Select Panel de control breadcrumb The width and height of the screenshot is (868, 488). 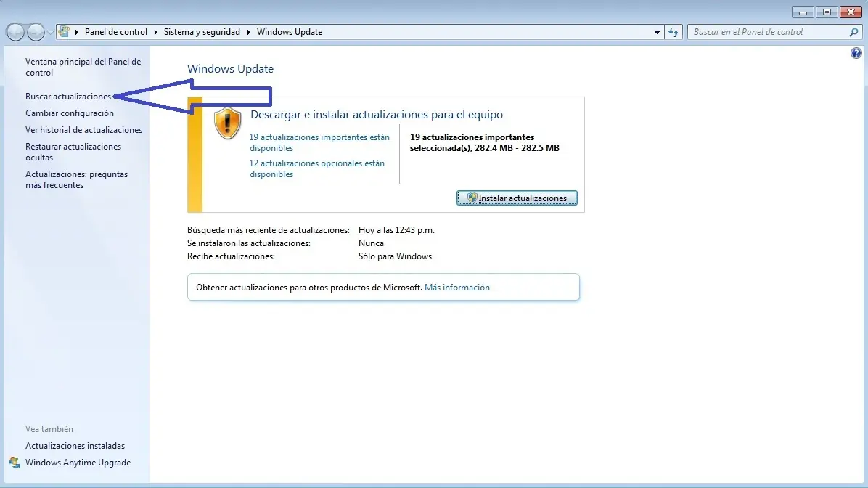pyautogui.click(x=115, y=32)
